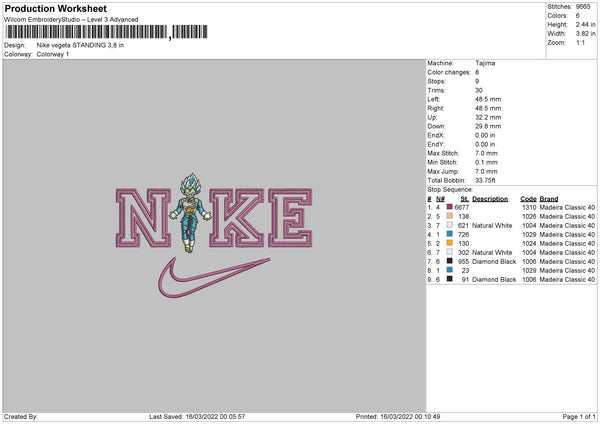Image resolution: width=600 pixels, height=424 pixels.
Task: Pick the orange swatch with 130 stitches
Action: [x=450, y=243]
